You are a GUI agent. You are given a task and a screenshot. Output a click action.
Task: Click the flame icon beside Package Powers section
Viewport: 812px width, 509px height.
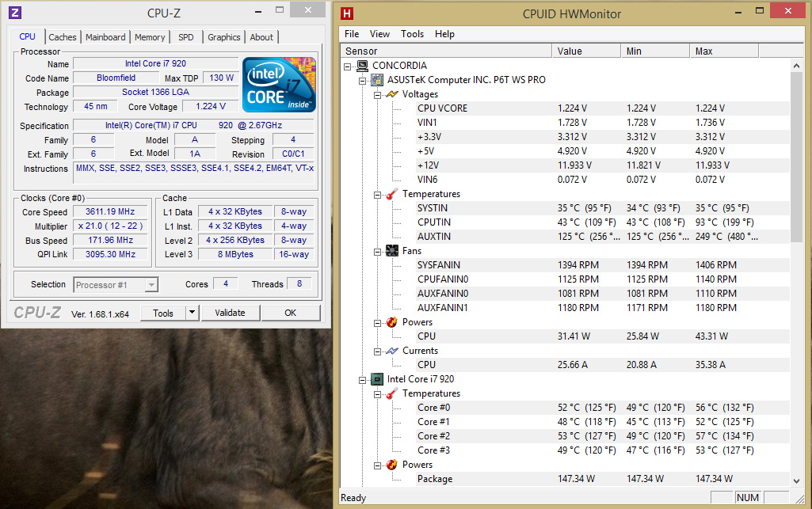pyautogui.click(x=392, y=465)
